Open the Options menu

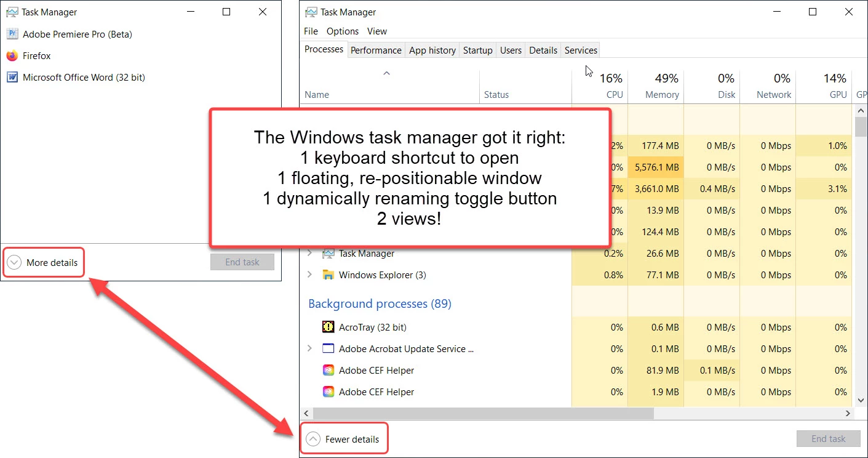click(343, 31)
